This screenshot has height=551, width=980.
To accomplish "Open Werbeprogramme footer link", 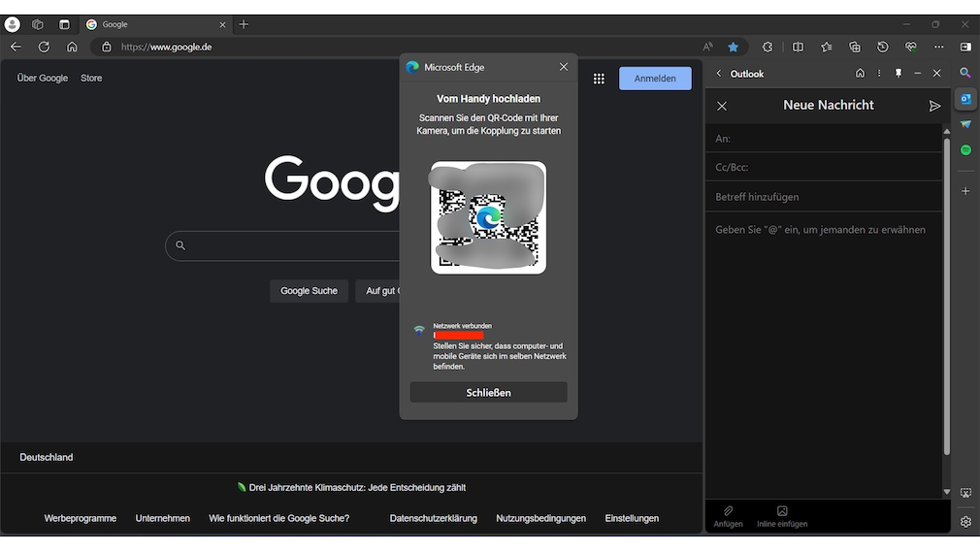I will (x=80, y=519).
